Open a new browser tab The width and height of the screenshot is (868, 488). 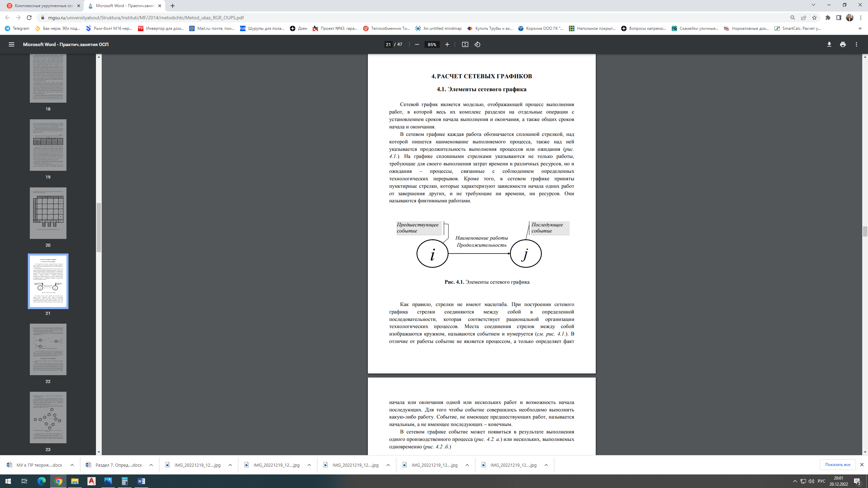173,6
